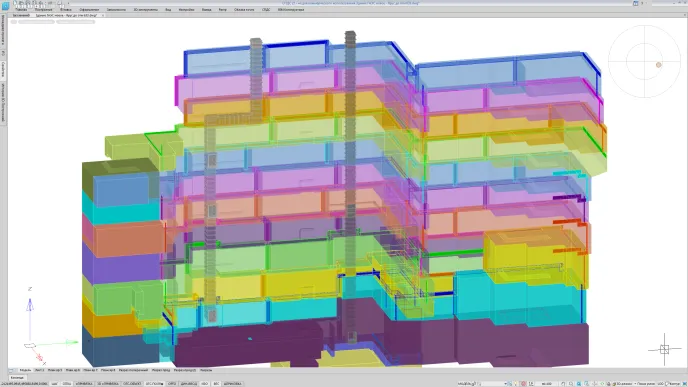Click the lock icon in the status bar
Viewport: 688px width, 387px height.
tap(609, 384)
